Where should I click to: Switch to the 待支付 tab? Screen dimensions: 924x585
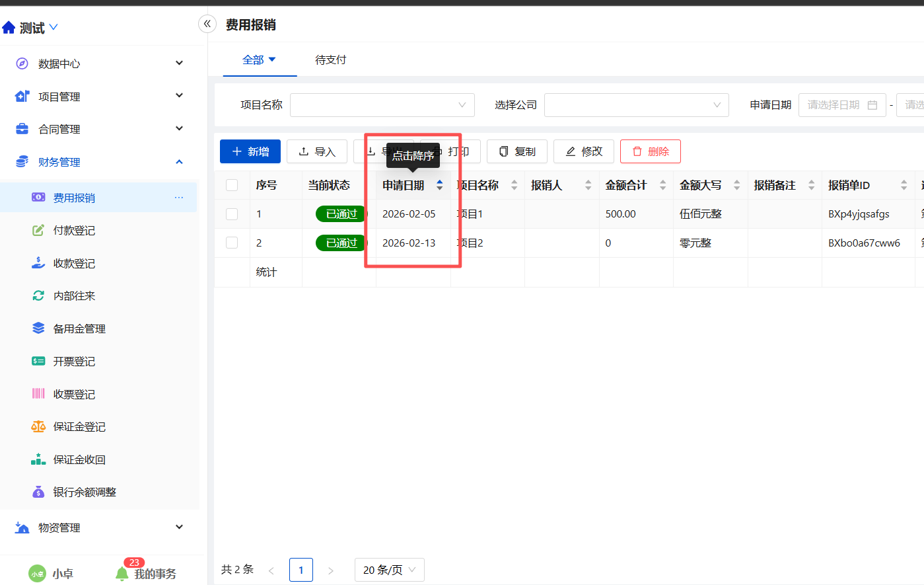330,60
